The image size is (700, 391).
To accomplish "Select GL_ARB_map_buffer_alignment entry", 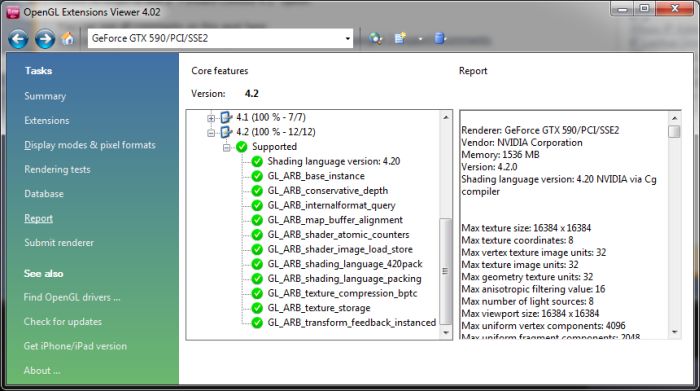I will click(335, 220).
